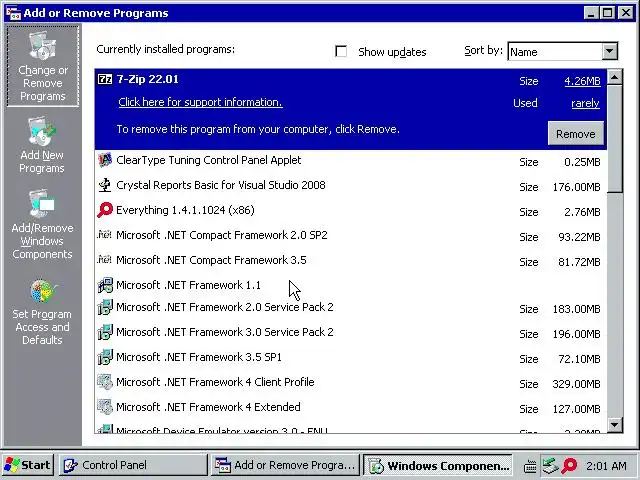Screen dimensions: 640x480
Task: Click the keyboard tray icon
Action: [x=530, y=466]
